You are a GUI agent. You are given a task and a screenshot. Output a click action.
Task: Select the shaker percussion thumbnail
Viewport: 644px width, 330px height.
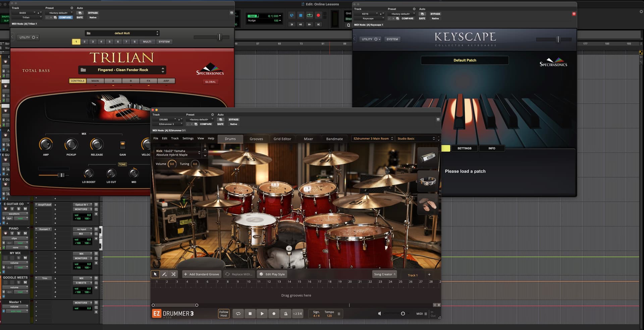[x=428, y=157]
